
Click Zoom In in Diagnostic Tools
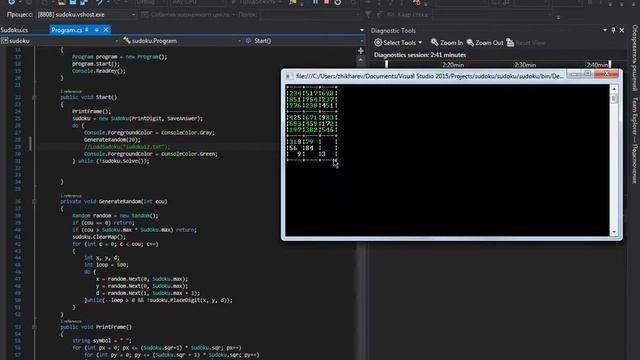447,42
